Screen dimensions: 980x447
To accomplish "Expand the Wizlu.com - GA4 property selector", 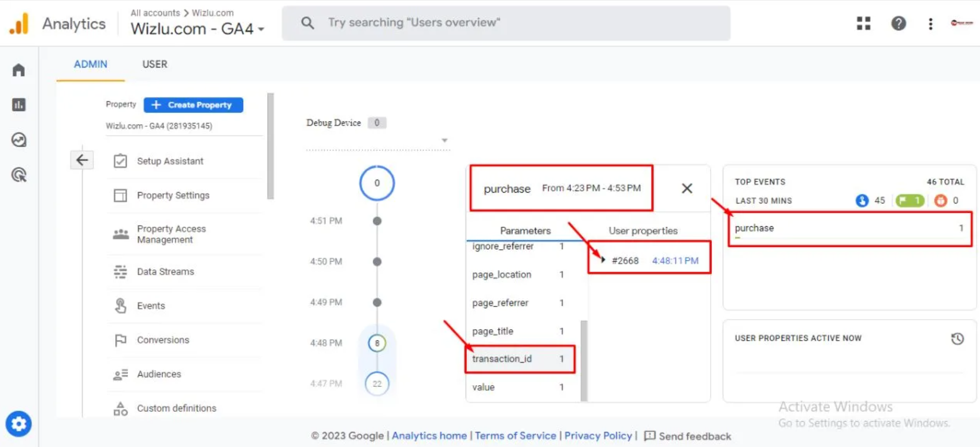I will click(x=197, y=29).
